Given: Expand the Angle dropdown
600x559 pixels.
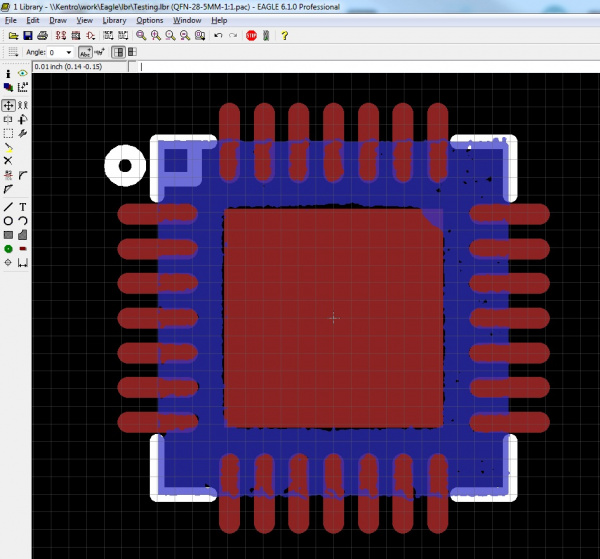Looking at the screenshot, I should coord(69,52).
